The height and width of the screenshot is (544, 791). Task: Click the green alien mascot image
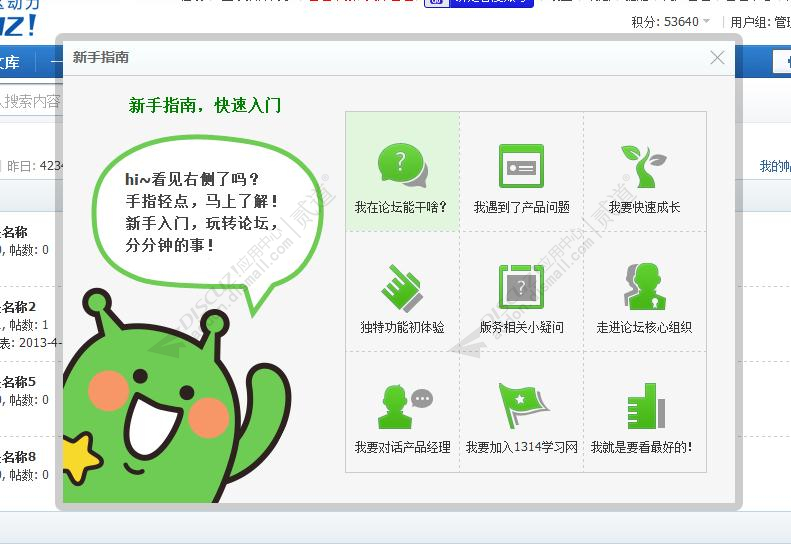click(x=176, y=396)
